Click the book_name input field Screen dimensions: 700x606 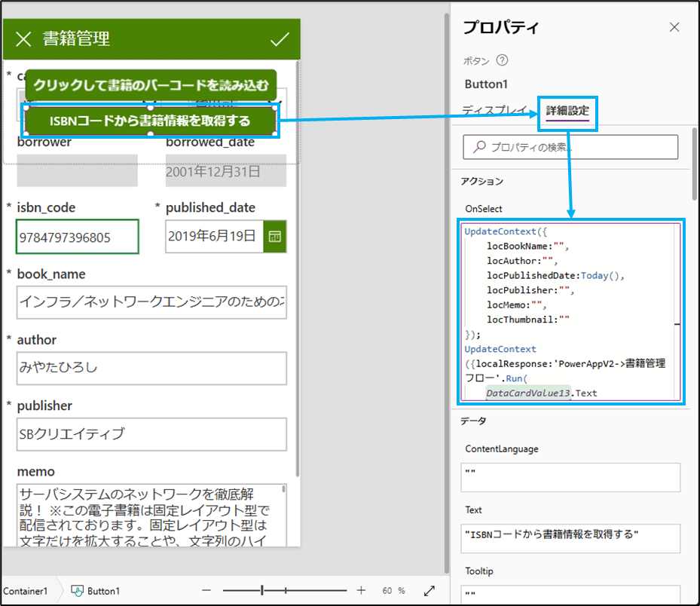coord(151,302)
